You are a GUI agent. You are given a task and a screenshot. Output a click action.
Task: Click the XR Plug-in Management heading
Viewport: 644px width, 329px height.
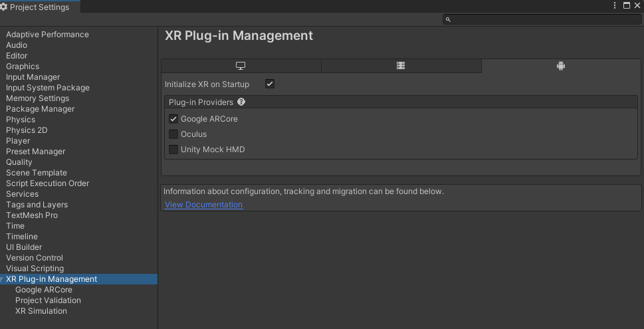pyautogui.click(x=239, y=36)
